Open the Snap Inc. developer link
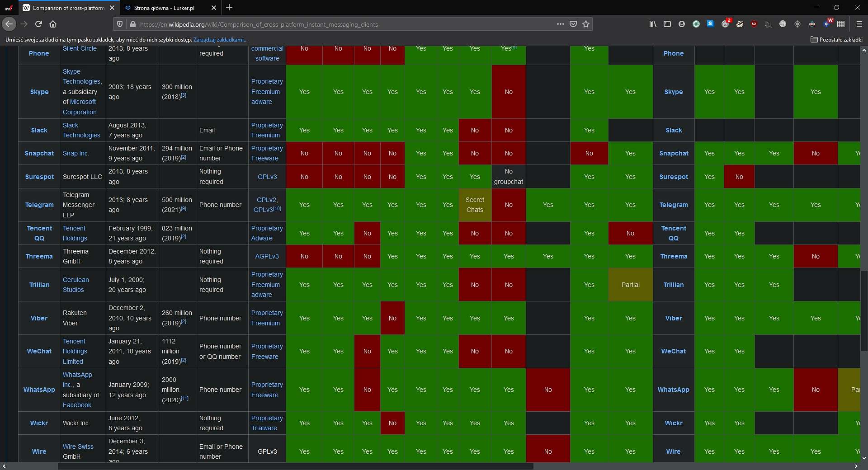Image resolution: width=868 pixels, height=470 pixels. 76,153
